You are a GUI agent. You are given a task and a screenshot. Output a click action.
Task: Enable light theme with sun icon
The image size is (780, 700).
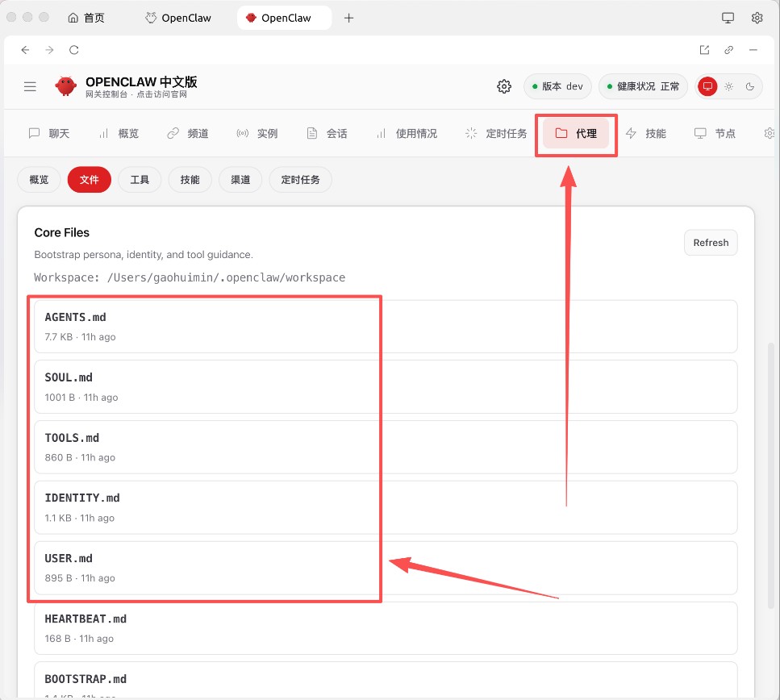click(x=728, y=85)
